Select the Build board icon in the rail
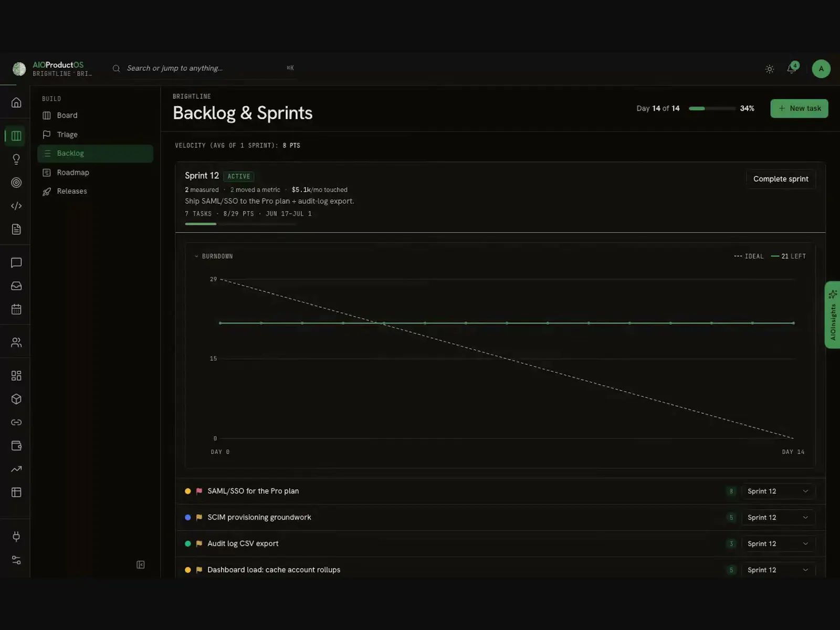 [16, 136]
